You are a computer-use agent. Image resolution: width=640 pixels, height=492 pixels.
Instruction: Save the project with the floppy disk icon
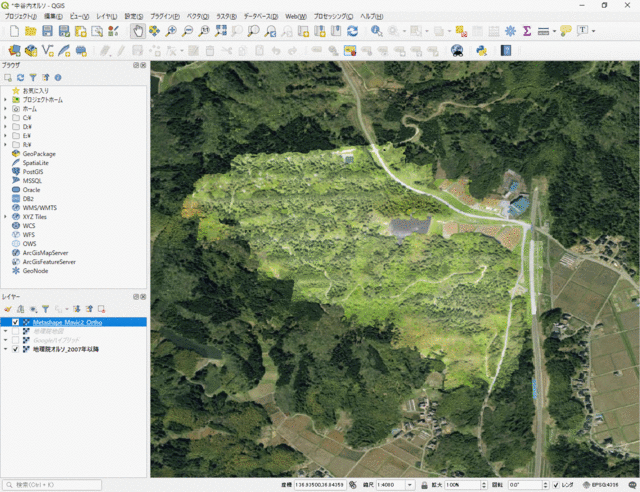tap(47, 31)
